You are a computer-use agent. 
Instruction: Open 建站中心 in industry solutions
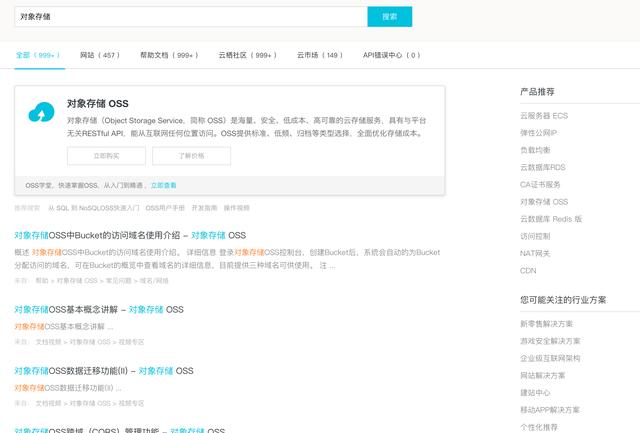[535, 393]
